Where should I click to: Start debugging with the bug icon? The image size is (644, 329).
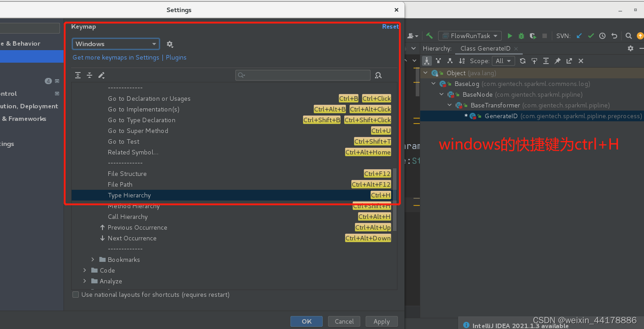[521, 36]
